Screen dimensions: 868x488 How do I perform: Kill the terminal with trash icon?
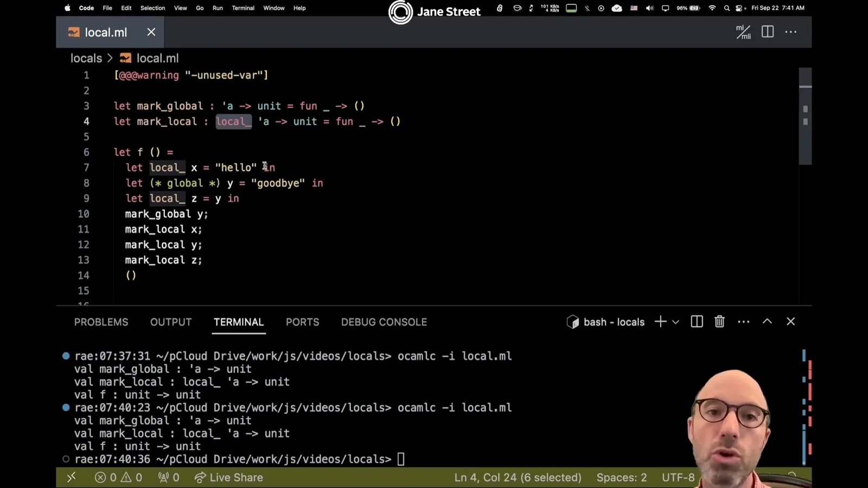720,322
